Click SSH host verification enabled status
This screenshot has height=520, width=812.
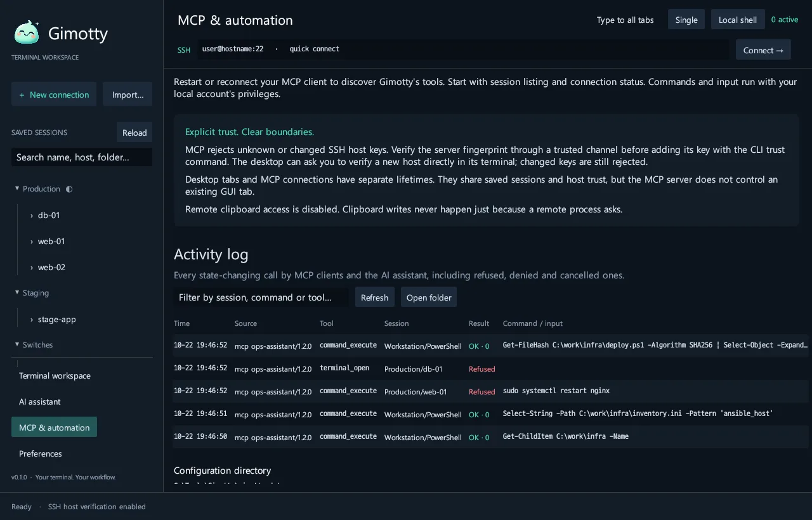97,507
